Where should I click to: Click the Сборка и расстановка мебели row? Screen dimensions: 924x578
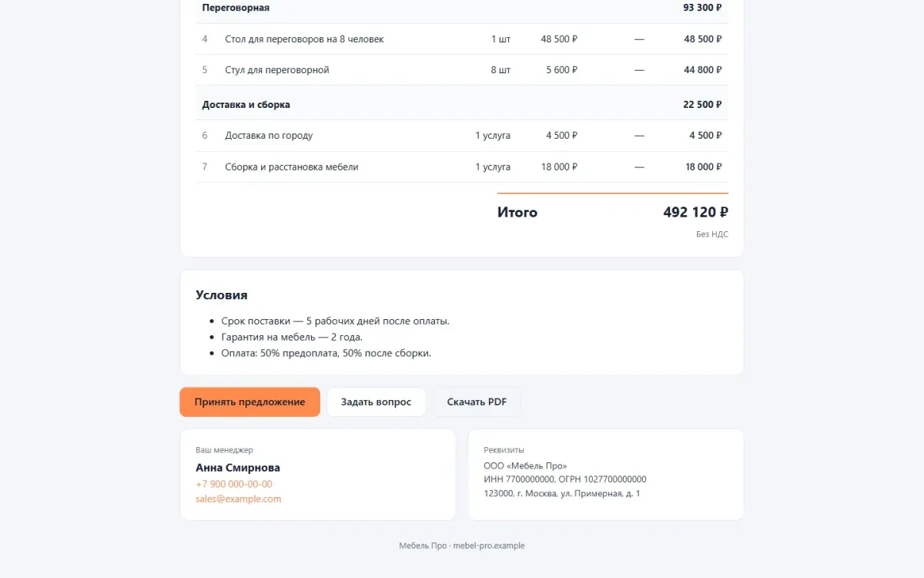462,167
